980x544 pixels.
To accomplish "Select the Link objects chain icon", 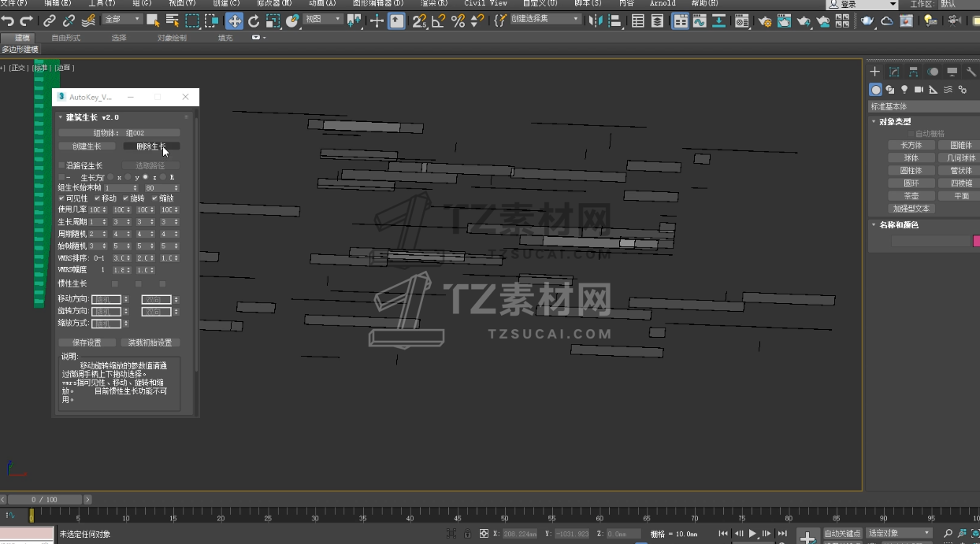I will click(x=50, y=20).
